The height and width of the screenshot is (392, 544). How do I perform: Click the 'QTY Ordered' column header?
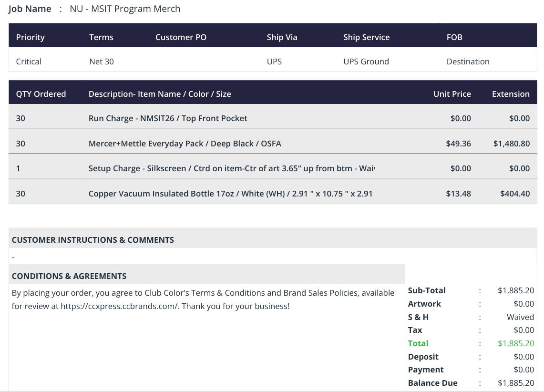click(x=41, y=94)
